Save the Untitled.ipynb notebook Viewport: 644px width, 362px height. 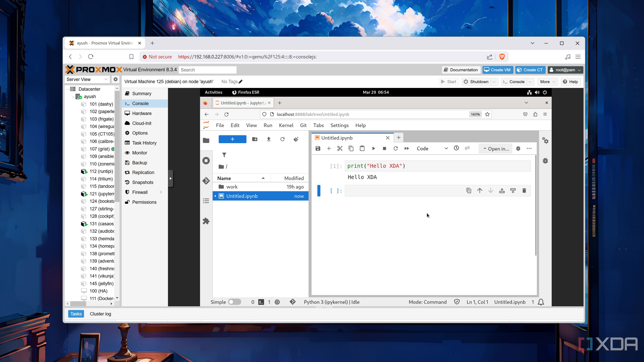318,148
